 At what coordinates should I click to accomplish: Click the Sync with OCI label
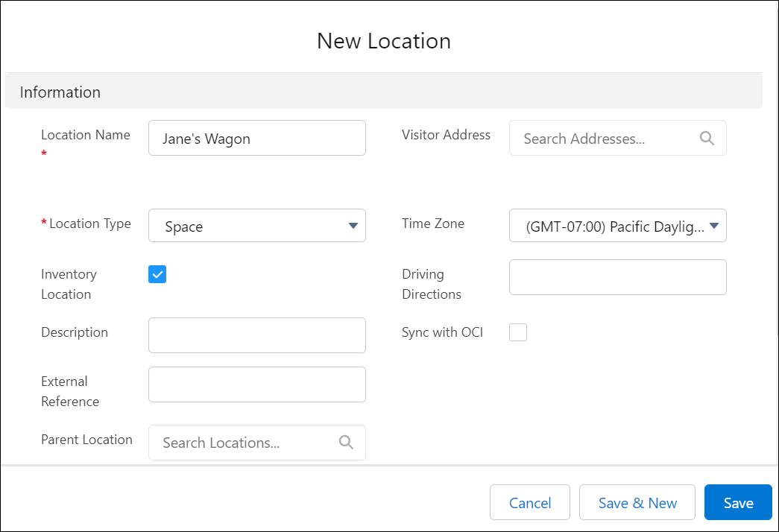click(x=442, y=332)
